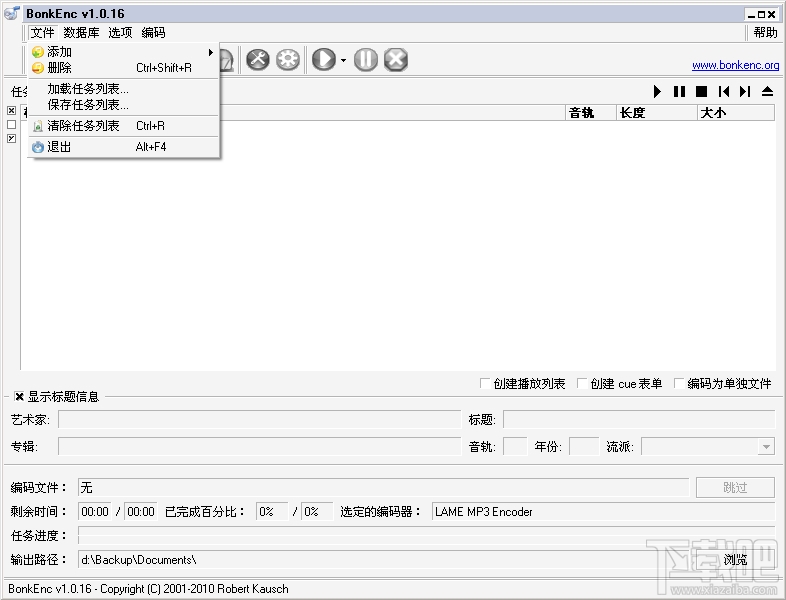Open the 数据库 menu

(x=81, y=33)
